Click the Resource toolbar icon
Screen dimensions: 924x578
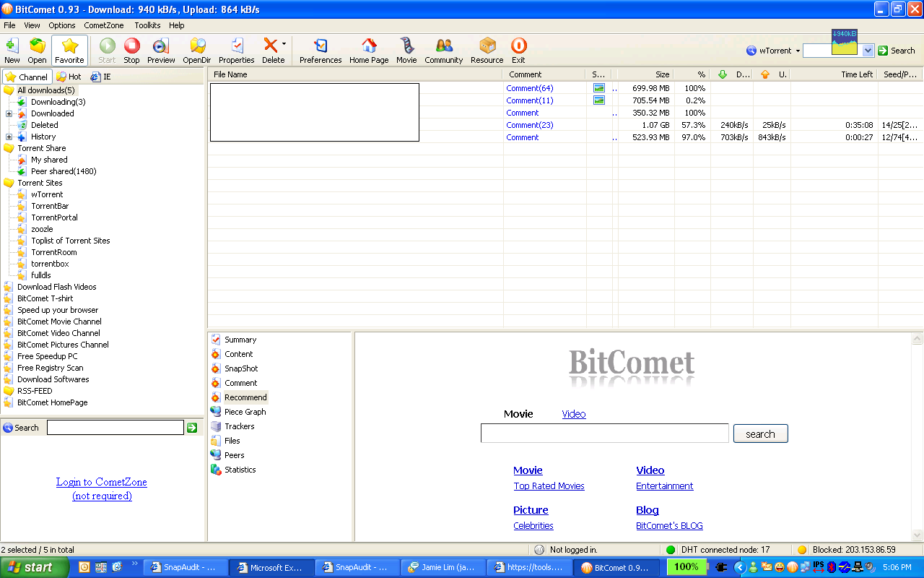(487, 51)
